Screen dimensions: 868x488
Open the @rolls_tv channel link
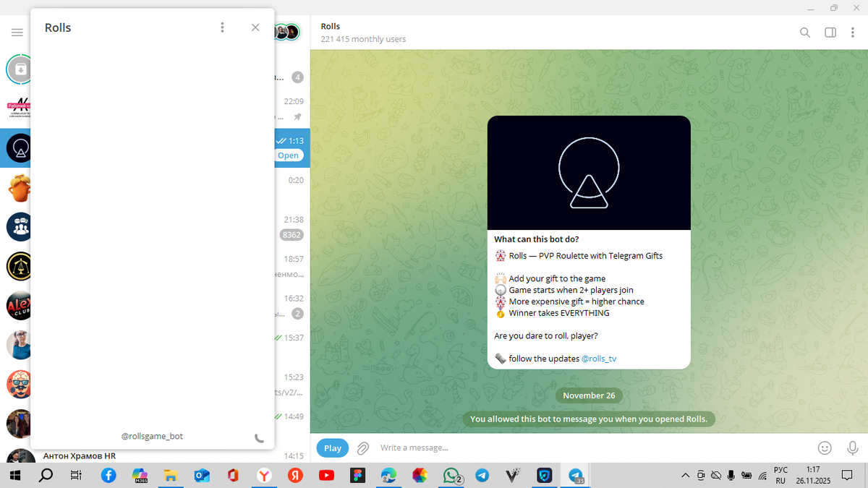click(x=599, y=359)
